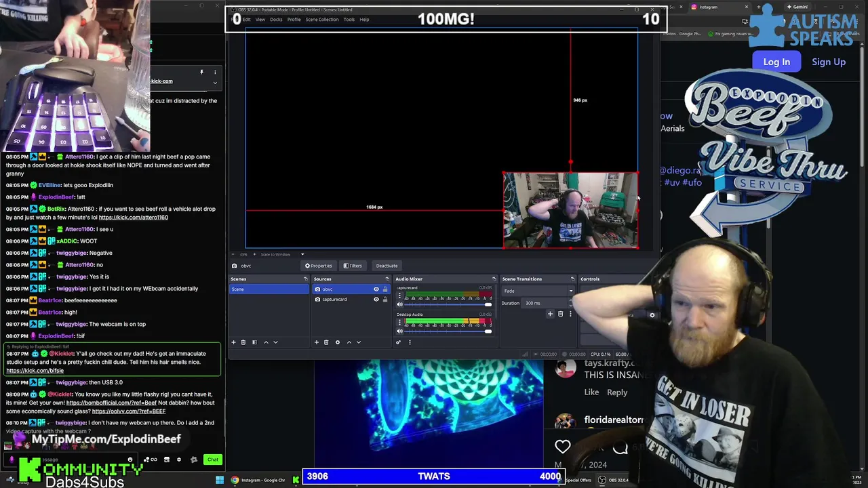The height and width of the screenshot is (488, 868).
Task: Open OBS Profile menu
Action: [294, 19]
